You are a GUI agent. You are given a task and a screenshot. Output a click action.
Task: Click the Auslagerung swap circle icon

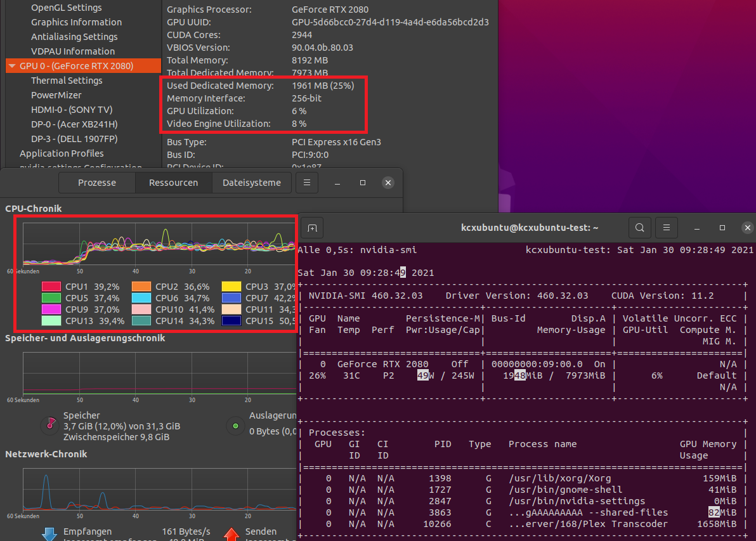click(x=235, y=426)
